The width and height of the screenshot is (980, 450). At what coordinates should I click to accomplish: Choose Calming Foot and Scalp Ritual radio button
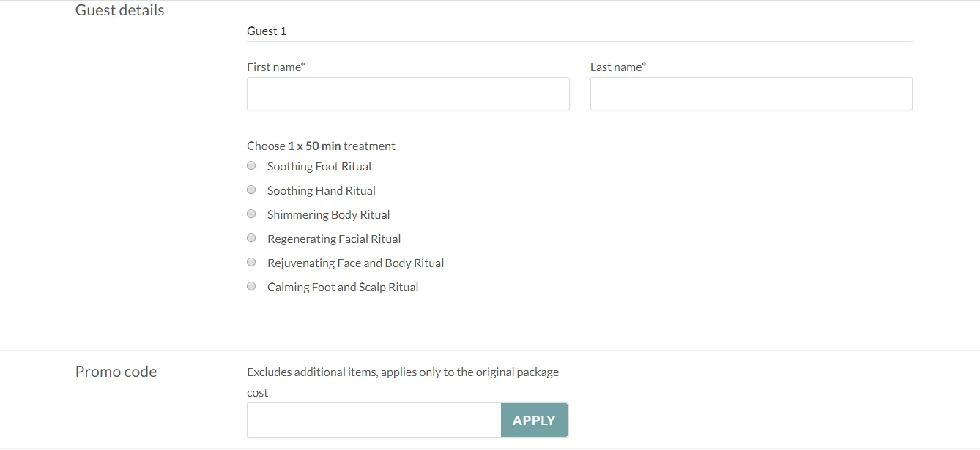[x=251, y=286]
